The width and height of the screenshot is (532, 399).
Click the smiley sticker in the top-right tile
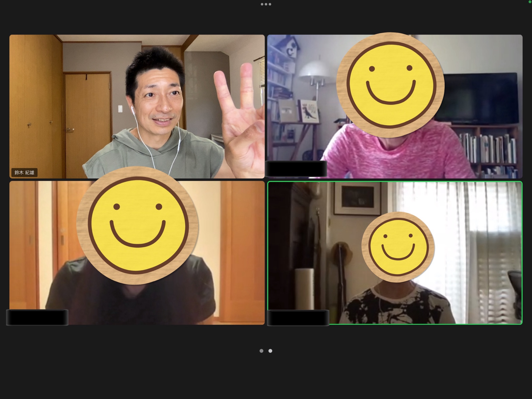coord(390,85)
